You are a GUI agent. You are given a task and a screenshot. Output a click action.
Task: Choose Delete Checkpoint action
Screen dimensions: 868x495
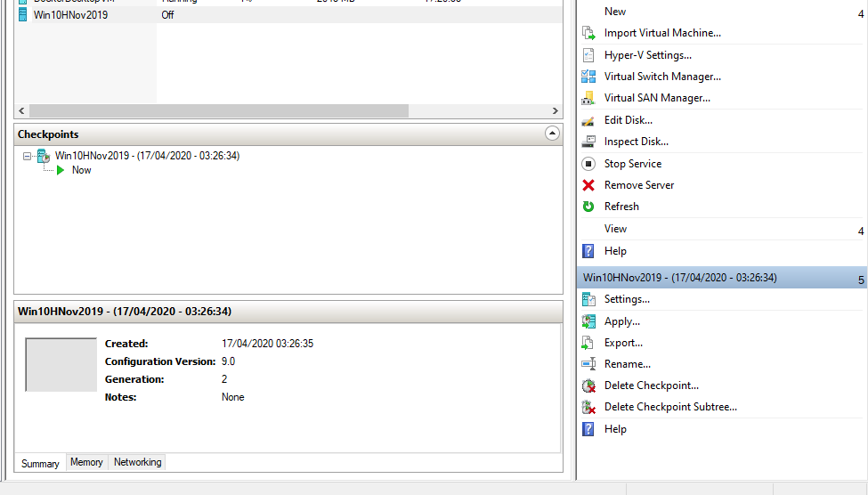(x=651, y=385)
